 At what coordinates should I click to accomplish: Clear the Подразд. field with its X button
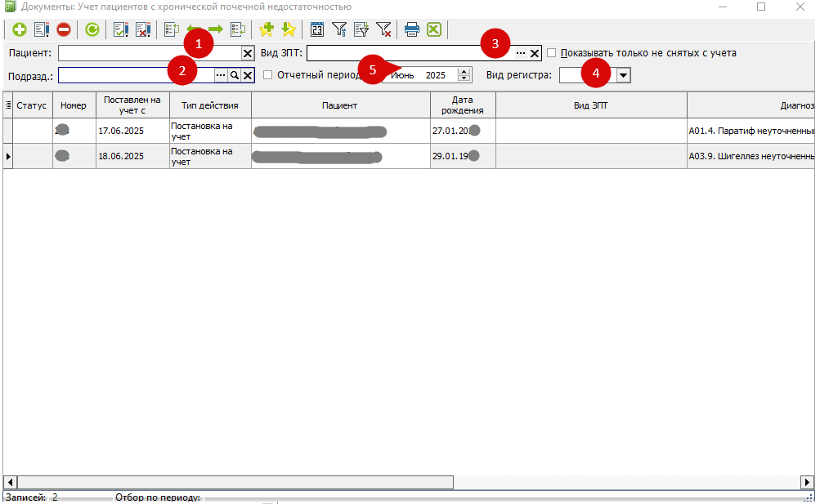(248, 76)
